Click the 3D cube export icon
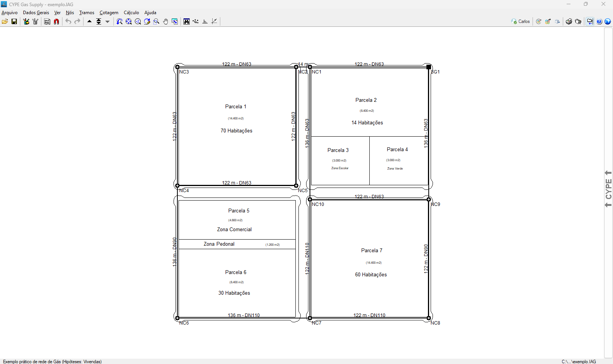This screenshot has width=613, height=364. (557, 21)
